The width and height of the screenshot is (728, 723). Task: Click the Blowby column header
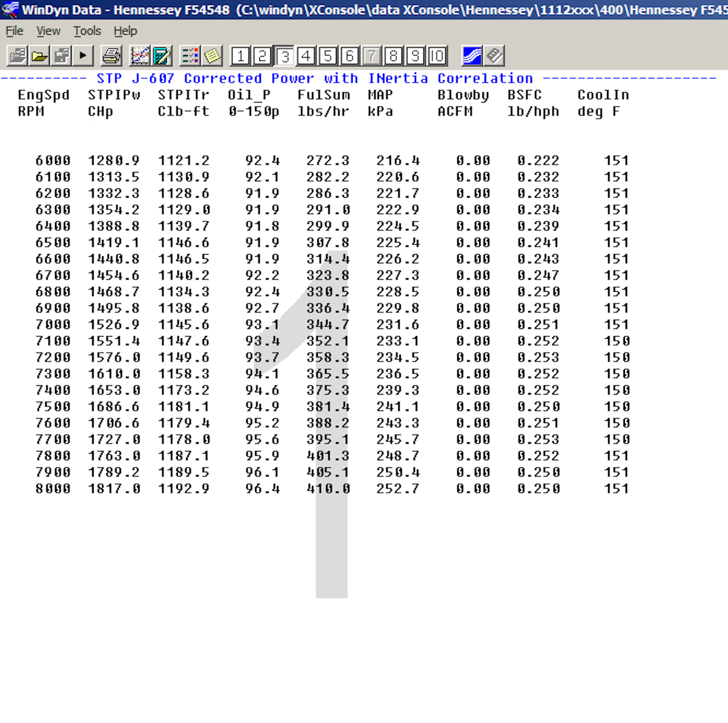463,95
